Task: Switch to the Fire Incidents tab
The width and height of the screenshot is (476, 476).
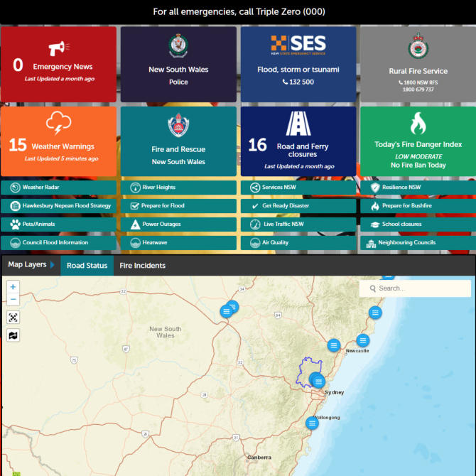Action: [x=142, y=266]
